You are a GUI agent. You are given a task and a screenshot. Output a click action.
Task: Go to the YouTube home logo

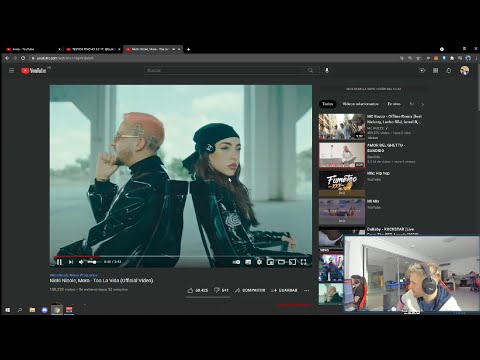click(34, 70)
